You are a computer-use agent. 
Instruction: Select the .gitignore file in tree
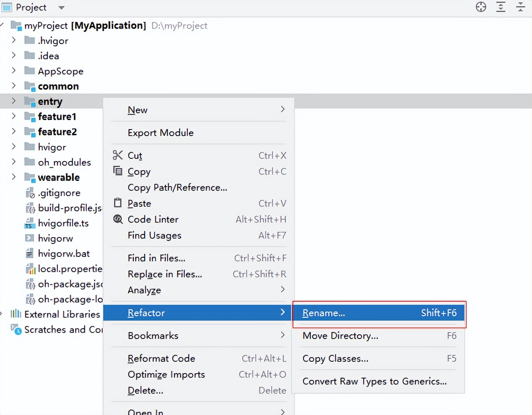(59, 193)
